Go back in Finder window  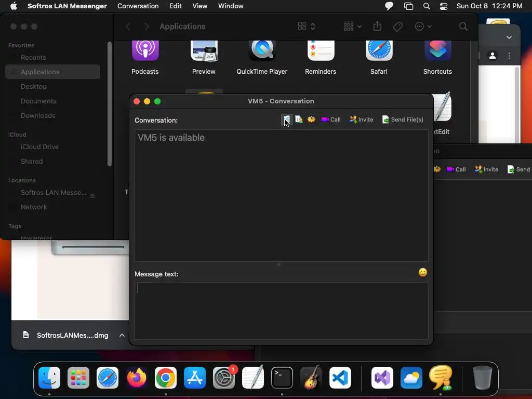(128, 26)
